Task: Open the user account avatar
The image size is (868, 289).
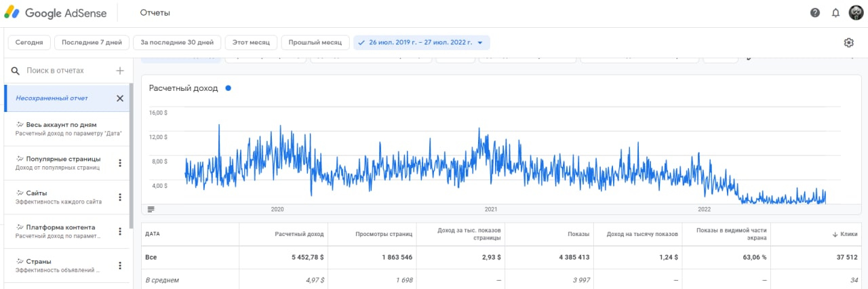Action: 856,13
